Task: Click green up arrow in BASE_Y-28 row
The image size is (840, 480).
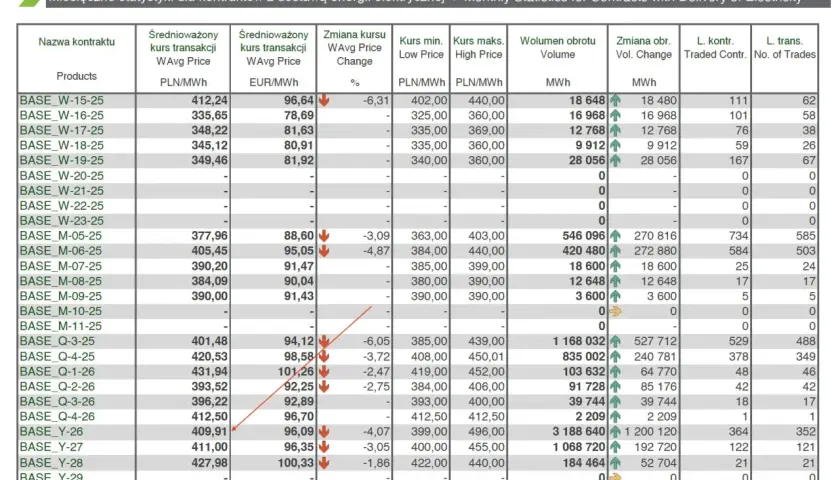Action: pyautogui.click(x=615, y=462)
